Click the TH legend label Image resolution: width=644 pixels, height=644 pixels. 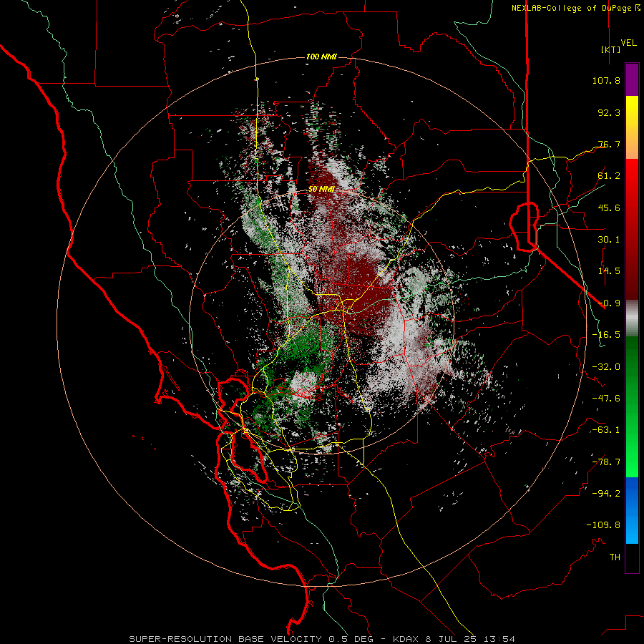point(615,557)
